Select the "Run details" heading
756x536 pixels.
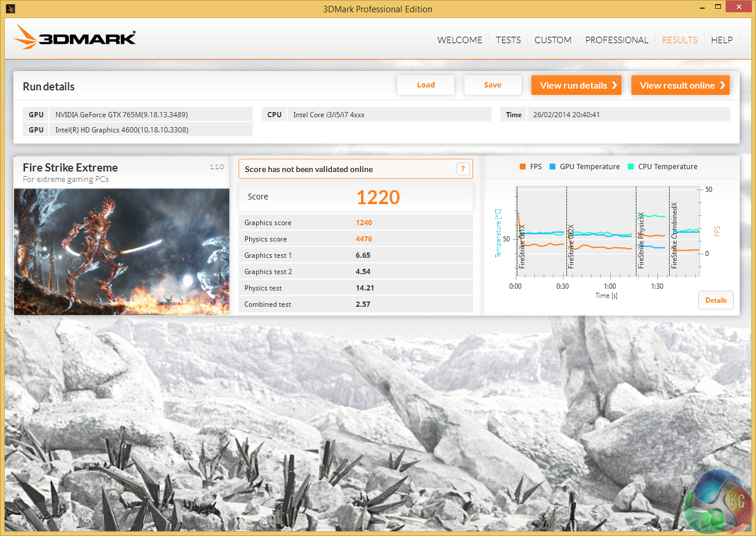point(49,87)
